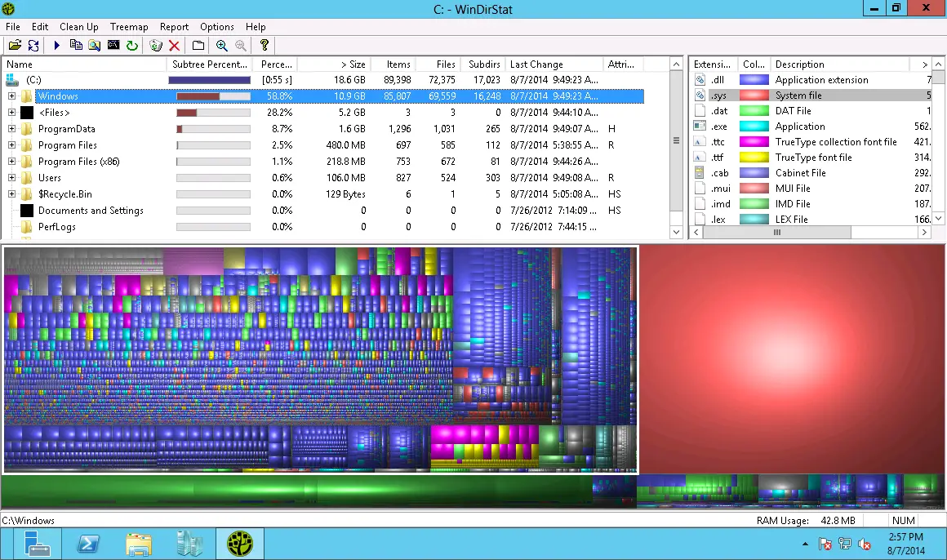Click the Properties folder toolbar icon
Viewport: 947px width, 560px height.
tap(198, 46)
